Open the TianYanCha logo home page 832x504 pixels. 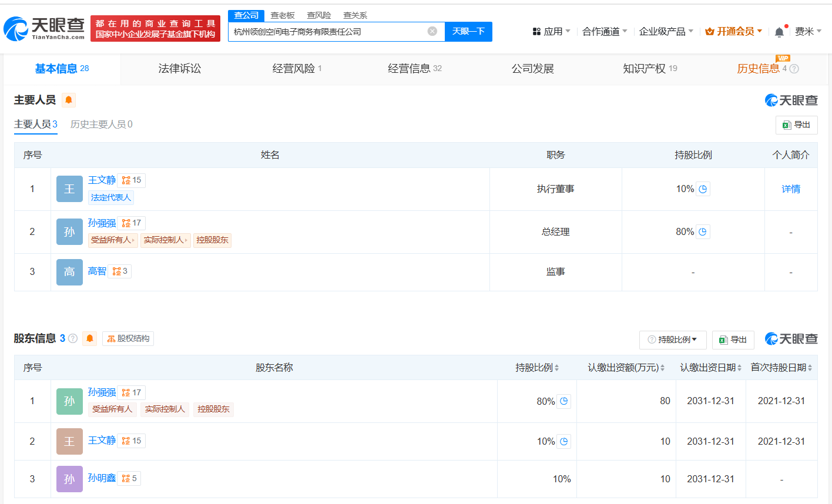pyautogui.click(x=44, y=28)
